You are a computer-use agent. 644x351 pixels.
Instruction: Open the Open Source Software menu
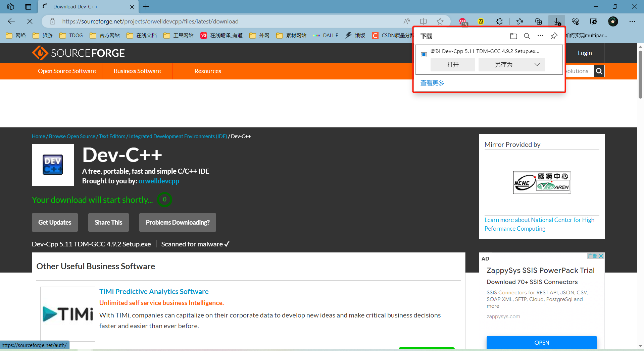(67, 71)
